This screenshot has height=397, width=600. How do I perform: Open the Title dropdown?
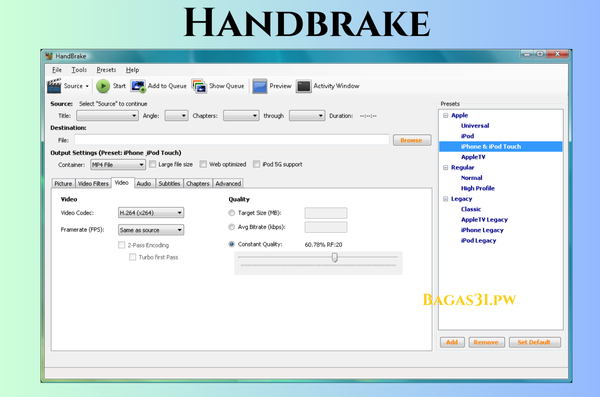(107, 116)
